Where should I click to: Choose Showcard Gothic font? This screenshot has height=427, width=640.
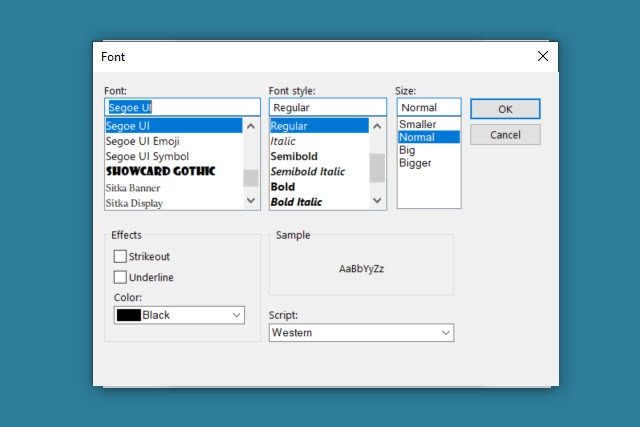(x=173, y=171)
